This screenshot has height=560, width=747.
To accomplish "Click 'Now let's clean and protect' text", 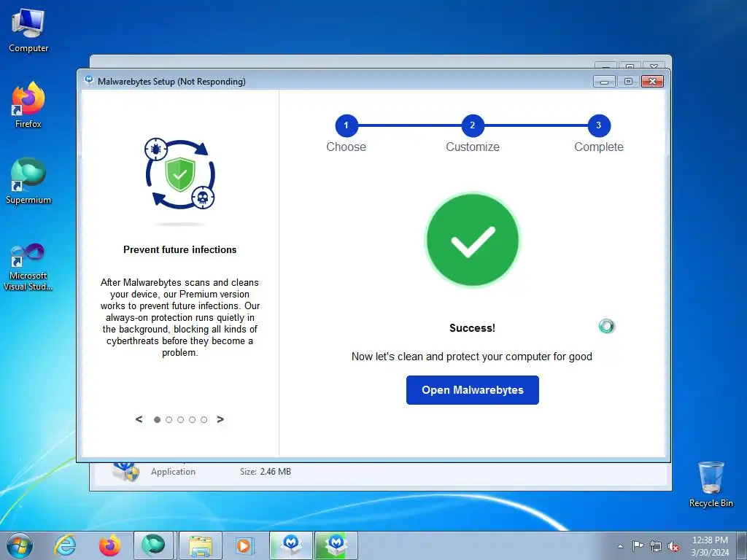I will (x=472, y=357).
